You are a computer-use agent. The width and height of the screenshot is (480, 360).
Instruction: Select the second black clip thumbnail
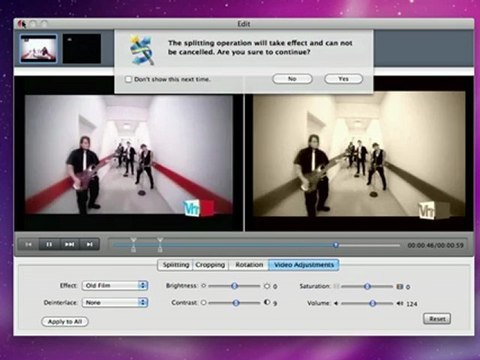pyautogui.click(x=82, y=49)
